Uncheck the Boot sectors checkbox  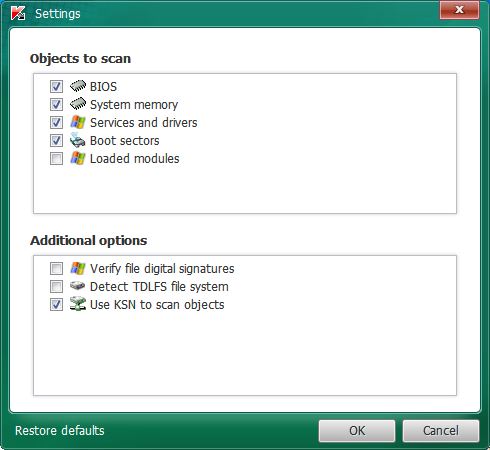click(x=56, y=141)
